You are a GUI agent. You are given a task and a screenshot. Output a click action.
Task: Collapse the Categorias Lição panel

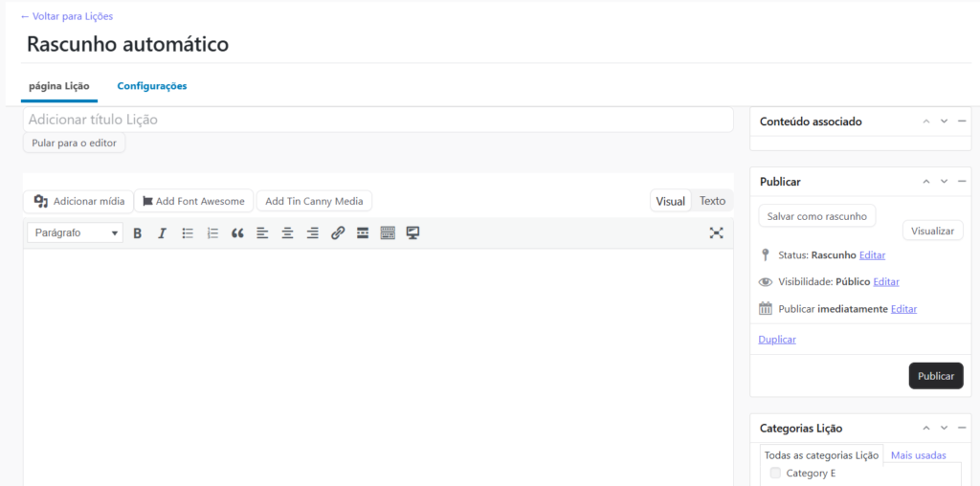[x=962, y=429]
